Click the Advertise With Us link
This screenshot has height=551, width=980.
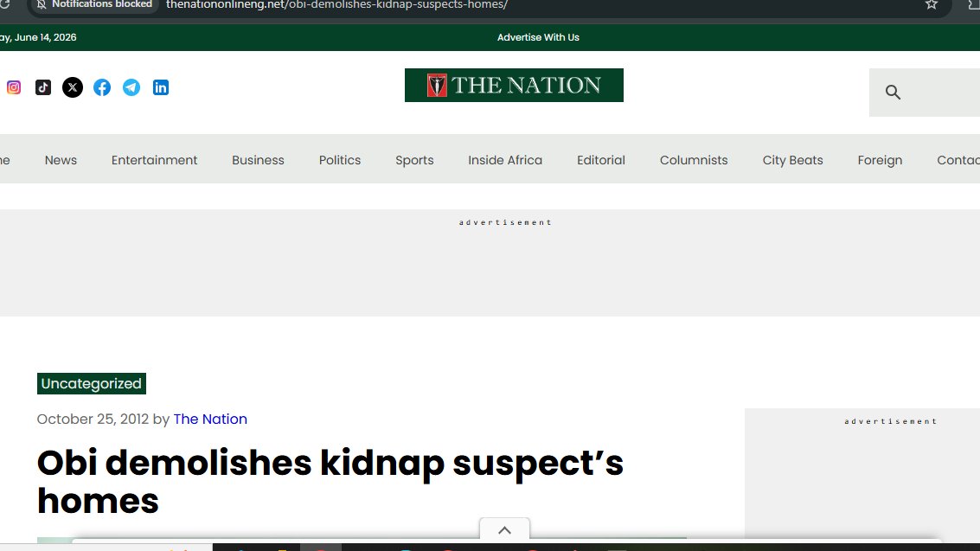coord(538,37)
